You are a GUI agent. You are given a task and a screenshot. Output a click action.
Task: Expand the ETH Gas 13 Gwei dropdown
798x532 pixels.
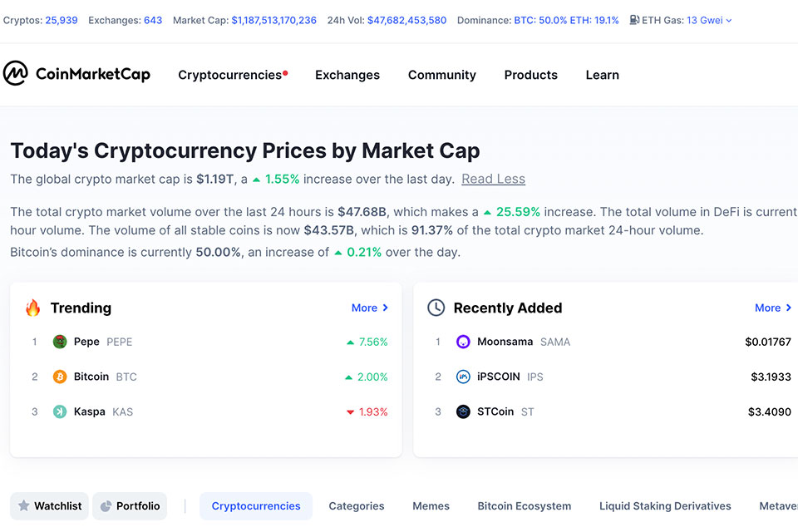[709, 20]
